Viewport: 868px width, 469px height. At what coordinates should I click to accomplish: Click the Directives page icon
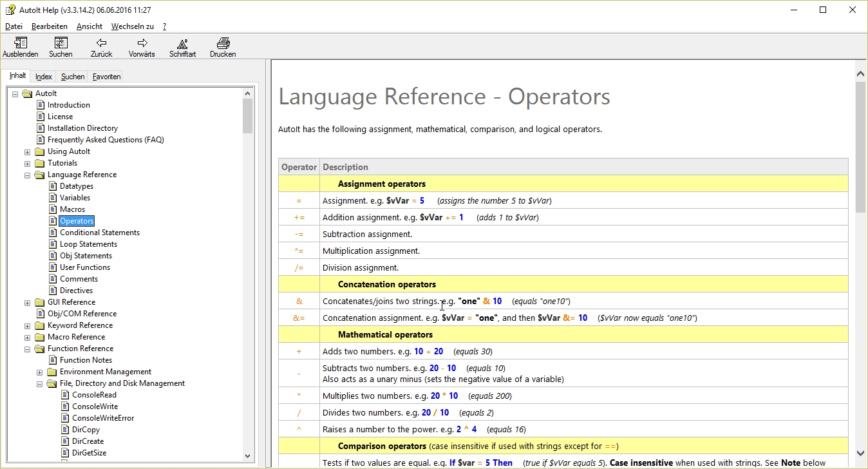pyautogui.click(x=53, y=291)
